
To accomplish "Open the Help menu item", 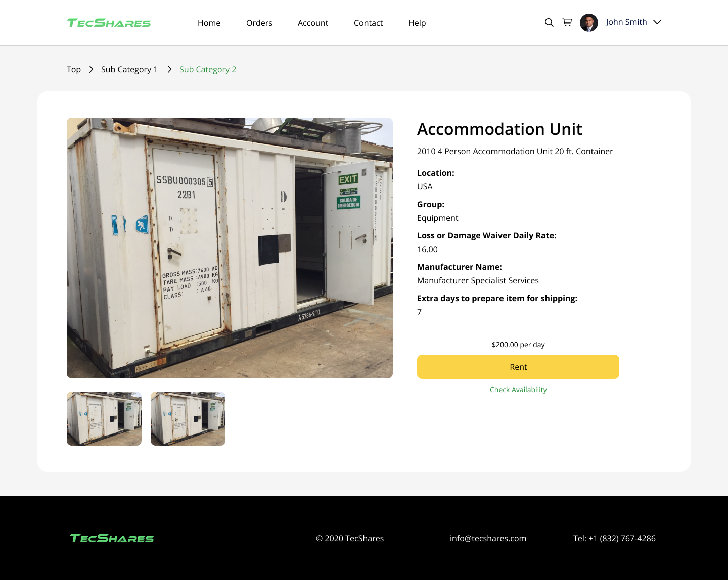I will 417,23.
